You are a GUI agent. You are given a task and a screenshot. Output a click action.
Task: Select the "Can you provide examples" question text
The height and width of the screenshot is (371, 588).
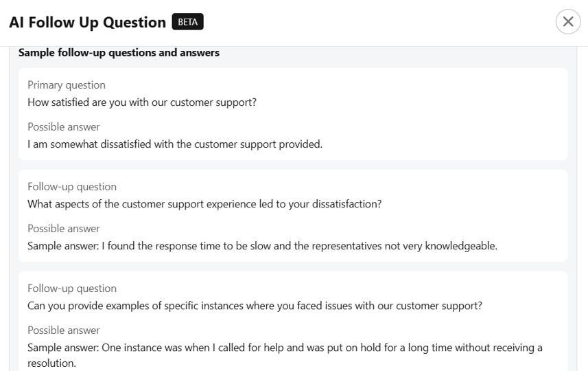coord(255,306)
